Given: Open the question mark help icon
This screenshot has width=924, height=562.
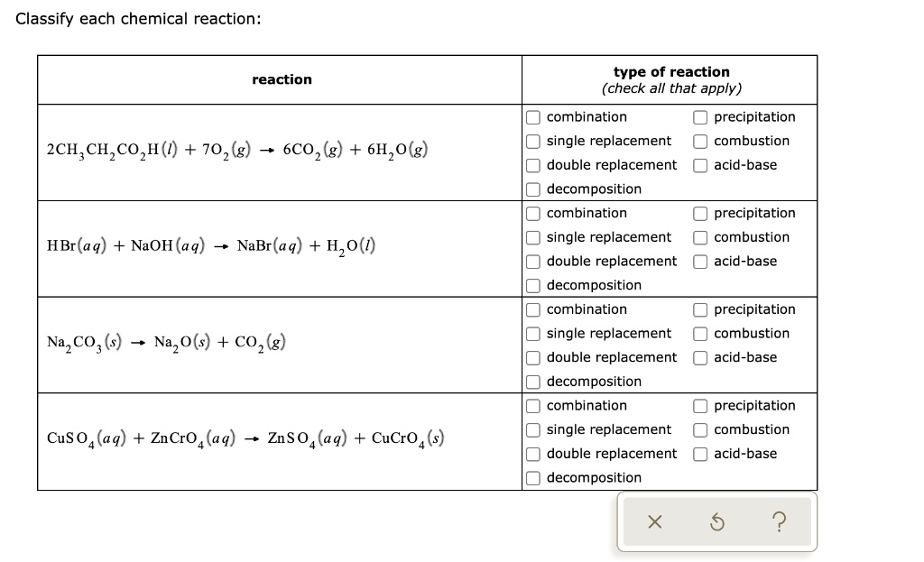Looking at the screenshot, I should (779, 521).
